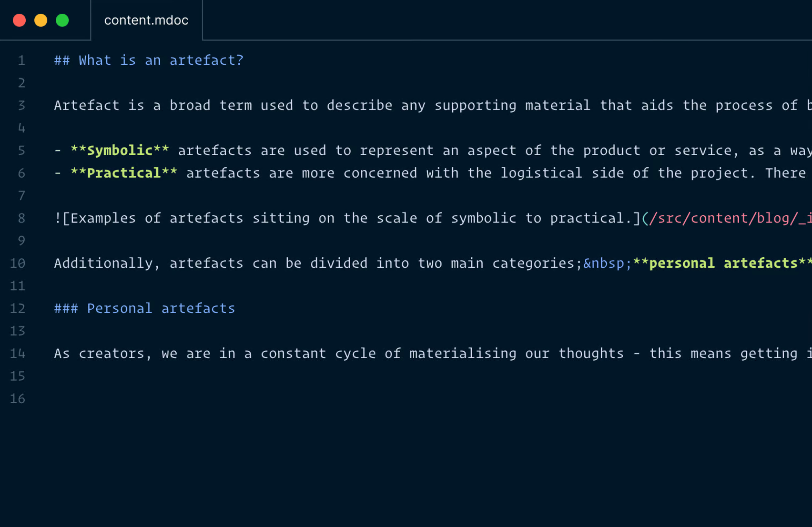The height and width of the screenshot is (527, 812).
Task: Click the bold word "Practical"
Action: coord(124,173)
